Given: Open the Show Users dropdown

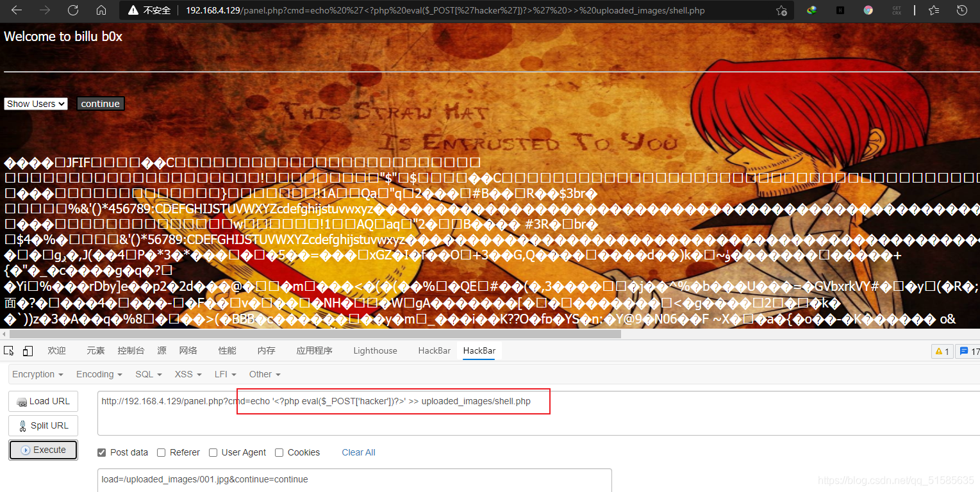Looking at the screenshot, I should click(x=36, y=104).
